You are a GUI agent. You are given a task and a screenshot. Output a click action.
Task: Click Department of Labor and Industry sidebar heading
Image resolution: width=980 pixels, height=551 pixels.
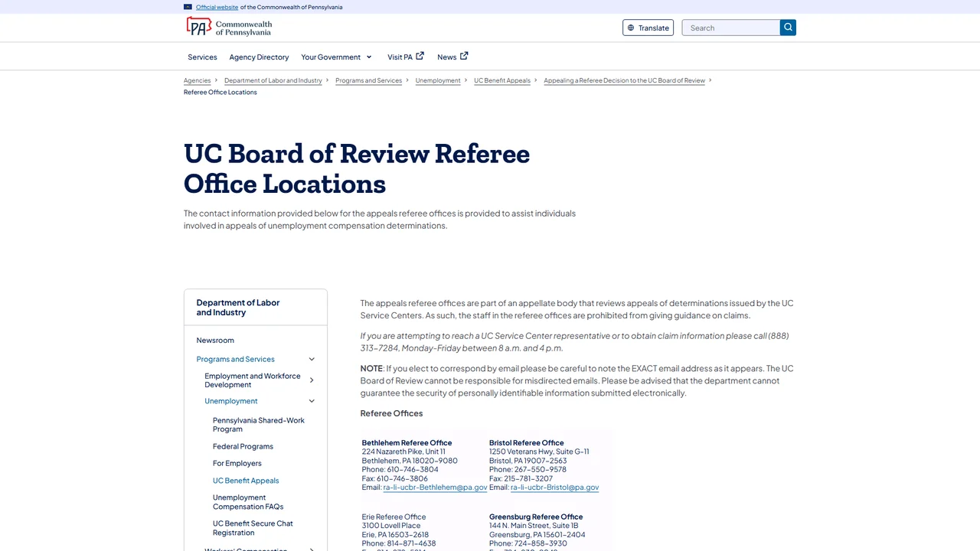click(237, 307)
